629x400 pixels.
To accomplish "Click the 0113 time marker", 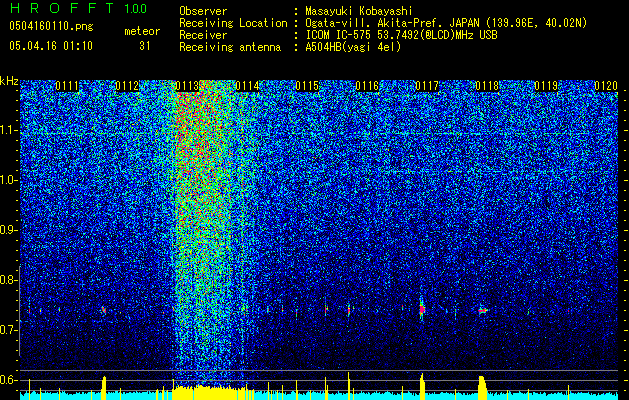I will click(x=187, y=86).
